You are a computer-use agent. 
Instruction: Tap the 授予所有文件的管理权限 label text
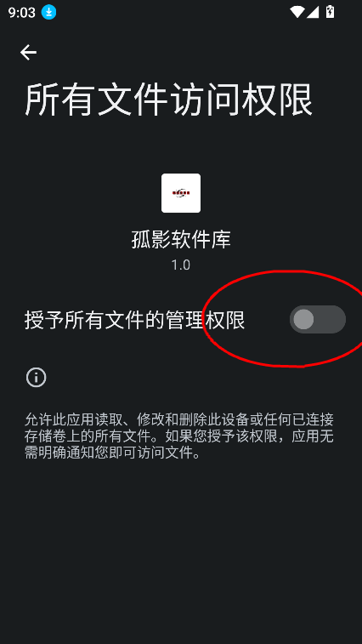134,320
